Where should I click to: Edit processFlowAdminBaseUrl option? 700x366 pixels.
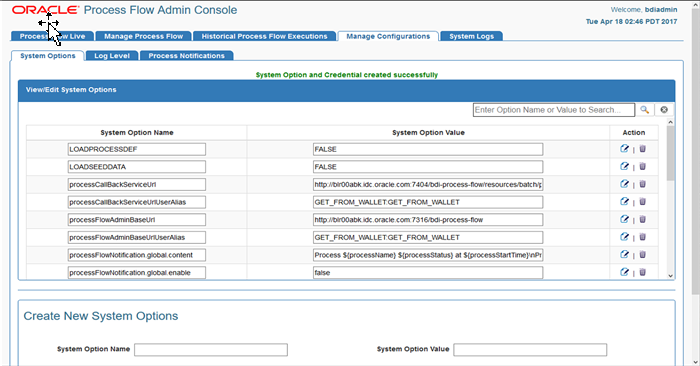[624, 219]
